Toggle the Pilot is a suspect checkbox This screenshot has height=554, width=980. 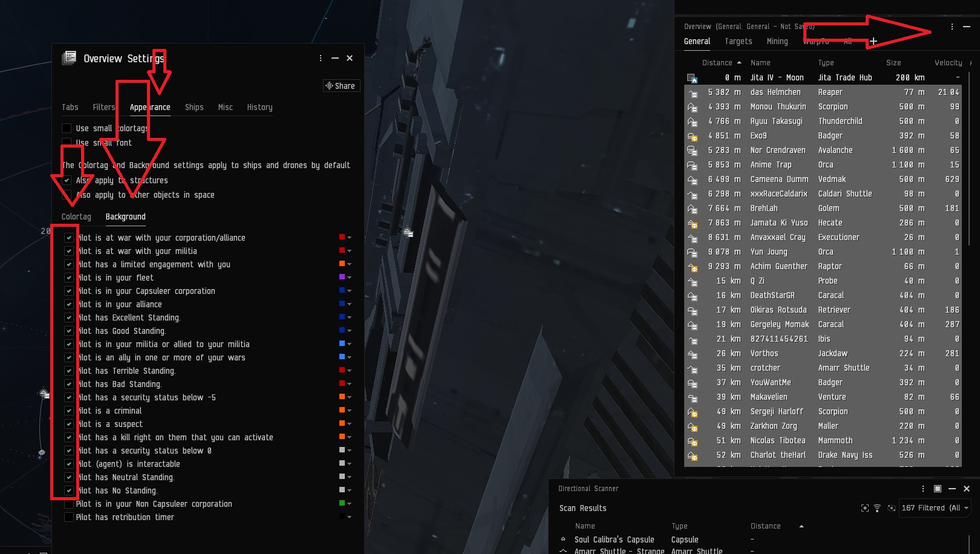point(69,424)
